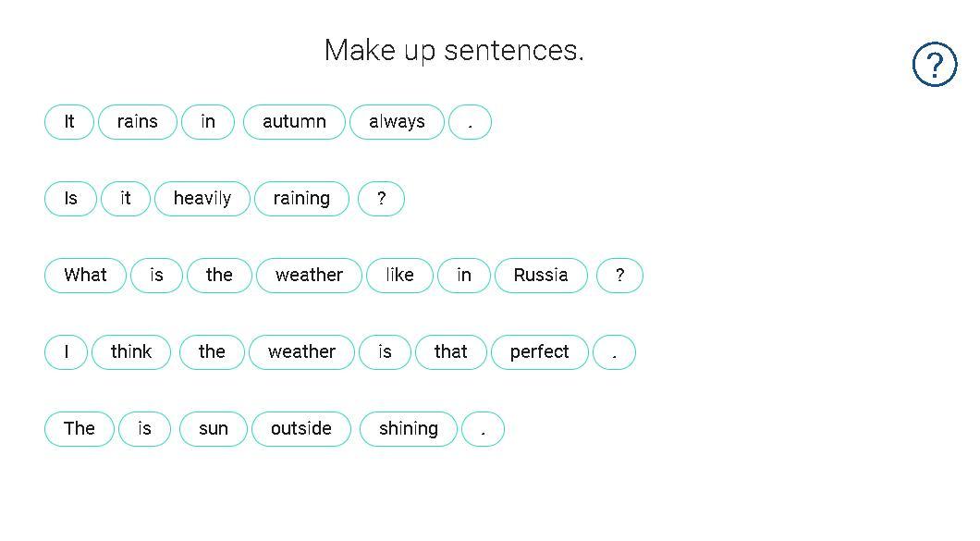The image size is (980, 541).
Task: Open the help question mark icon
Action: [x=935, y=65]
